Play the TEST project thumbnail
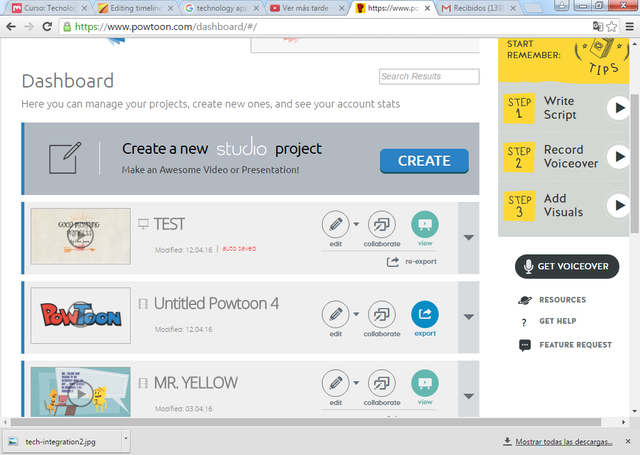The width and height of the screenshot is (640, 455). pos(80,236)
